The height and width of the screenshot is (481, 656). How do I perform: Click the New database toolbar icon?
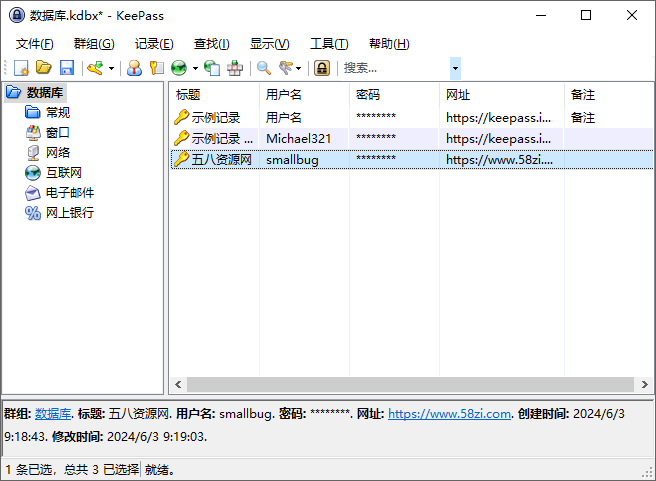pyautogui.click(x=21, y=68)
